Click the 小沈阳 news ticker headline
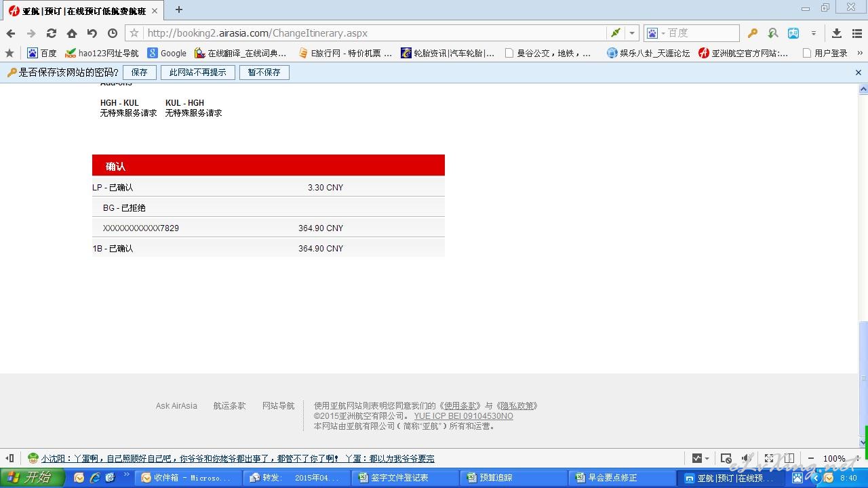The image size is (868, 488). click(237, 459)
